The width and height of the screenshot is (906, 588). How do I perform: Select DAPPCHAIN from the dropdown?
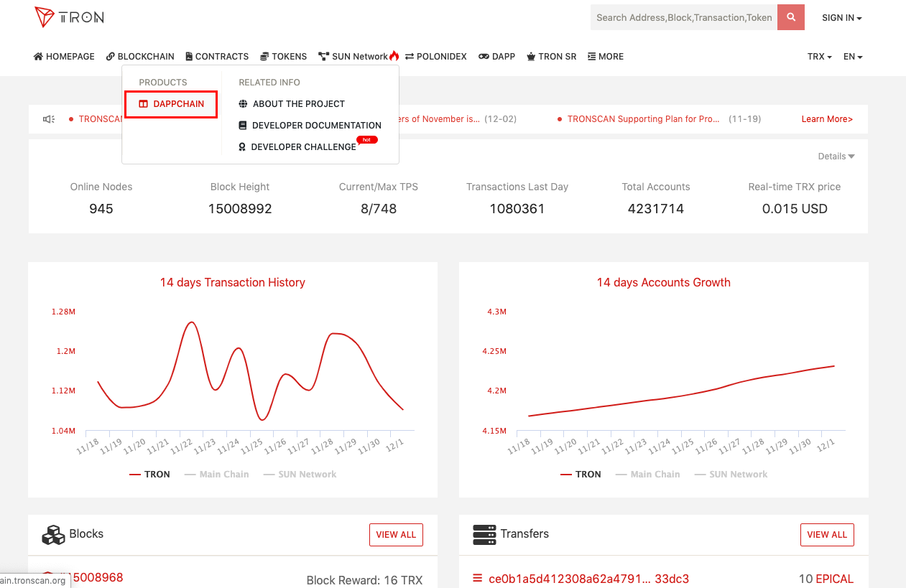(x=171, y=104)
